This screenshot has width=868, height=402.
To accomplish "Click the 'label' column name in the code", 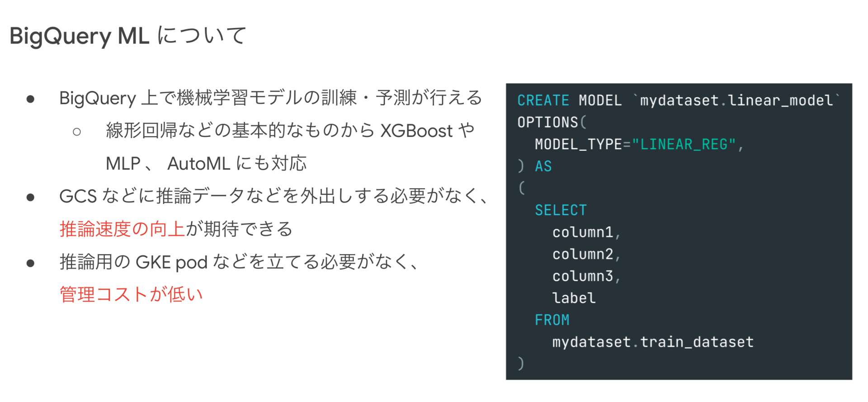I will pos(574,298).
